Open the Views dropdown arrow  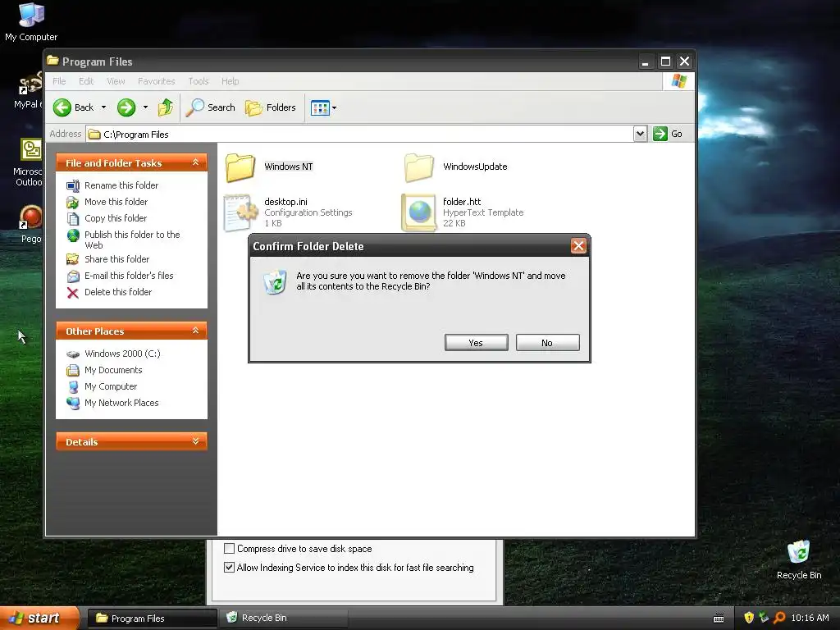click(335, 107)
